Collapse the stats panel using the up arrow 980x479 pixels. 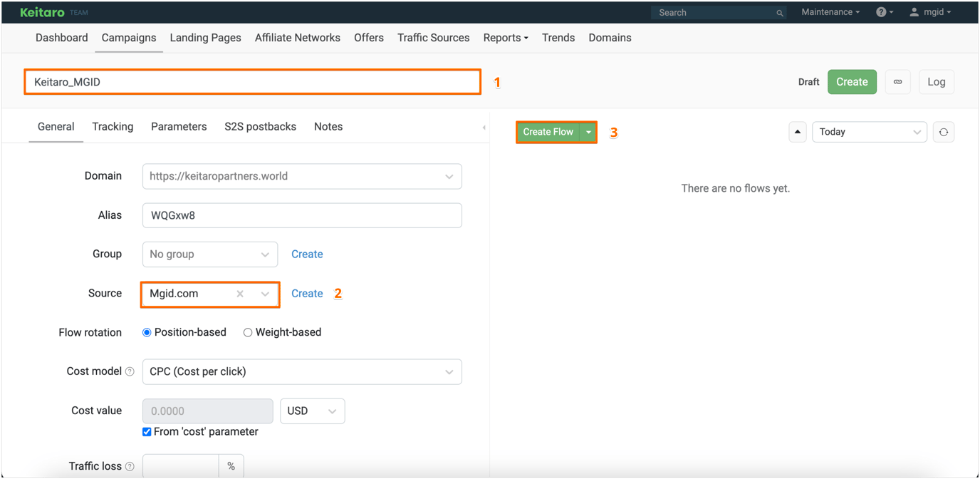(x=798, y=132)
